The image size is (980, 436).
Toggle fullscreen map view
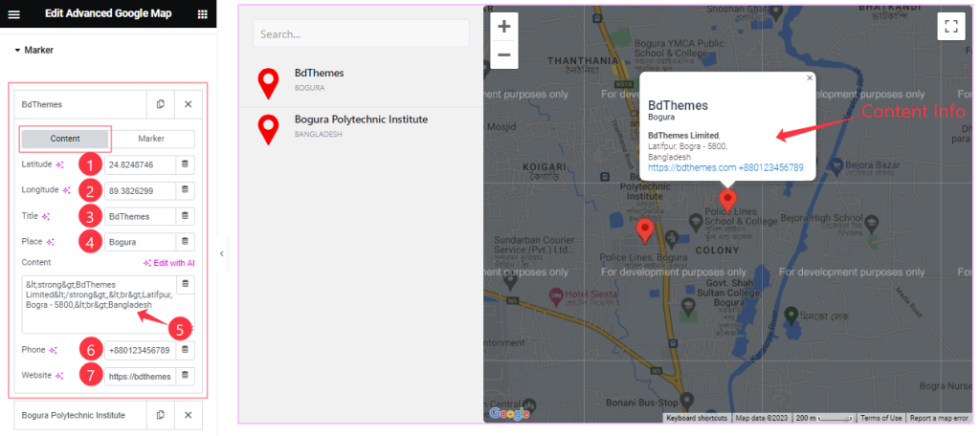(x=951, y=26)
